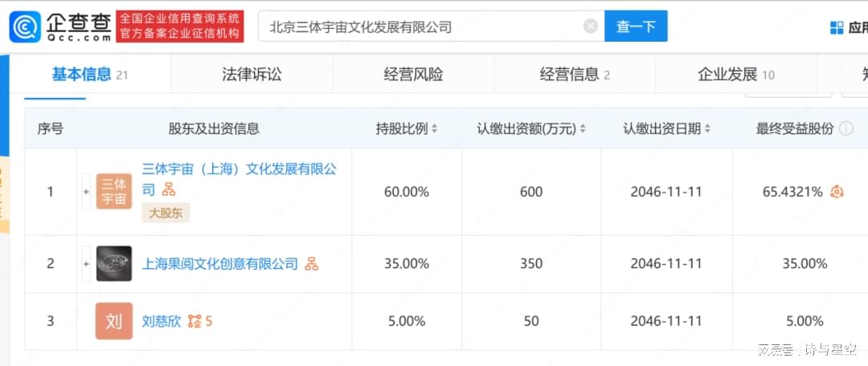868x366 pixels.
Task: Click the 350 capital contribution cell
Action: pos(531,264)
